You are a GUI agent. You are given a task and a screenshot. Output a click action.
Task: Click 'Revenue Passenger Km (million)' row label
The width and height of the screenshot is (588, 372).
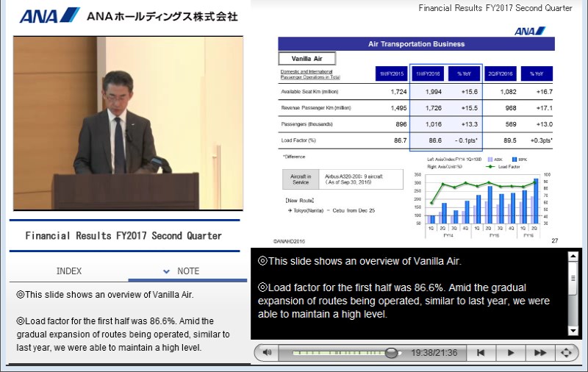point(316,107)
